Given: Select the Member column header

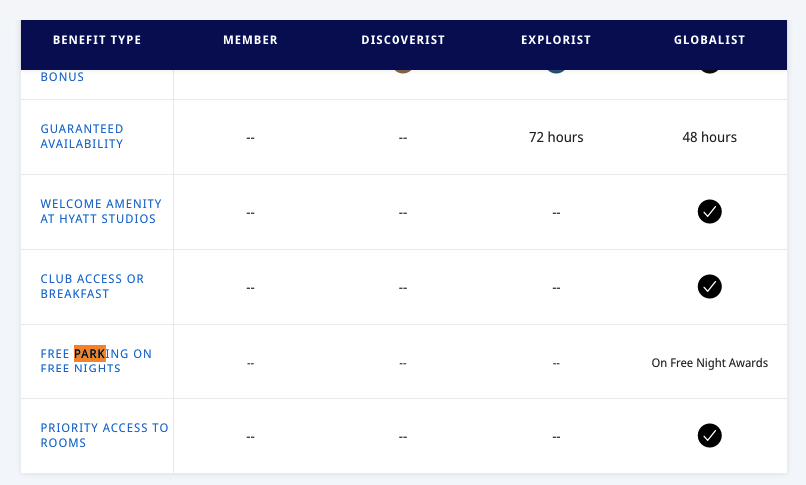Looking at the screenshot, I should pyautogui.click(x=250, y=40).
